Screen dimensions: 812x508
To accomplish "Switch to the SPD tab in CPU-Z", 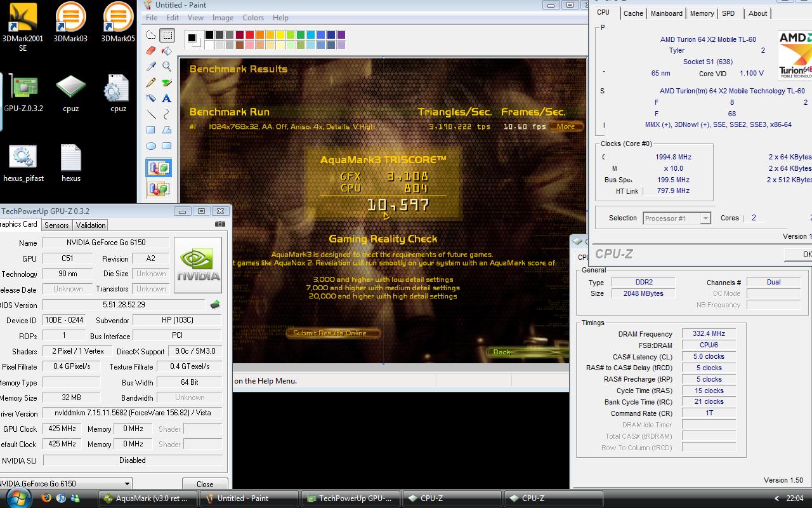I will [729, 13].
